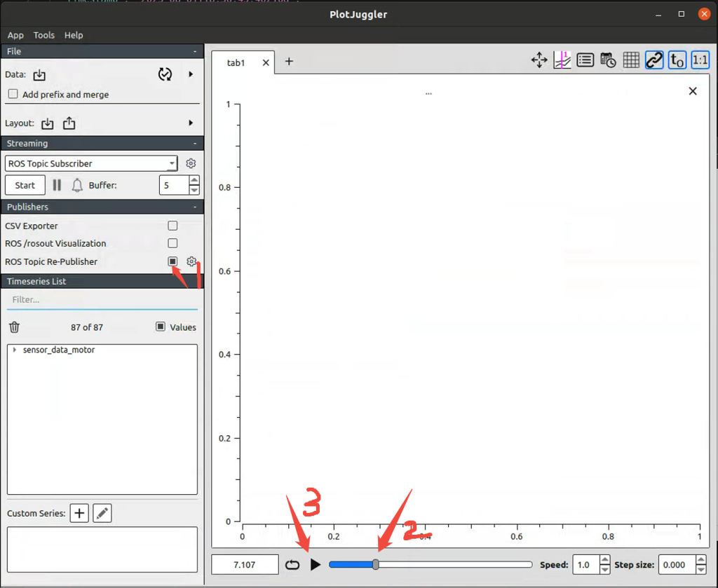Screen dimensions: 718x588
Task: Click the t0 time offset icon
Action: 677,60
